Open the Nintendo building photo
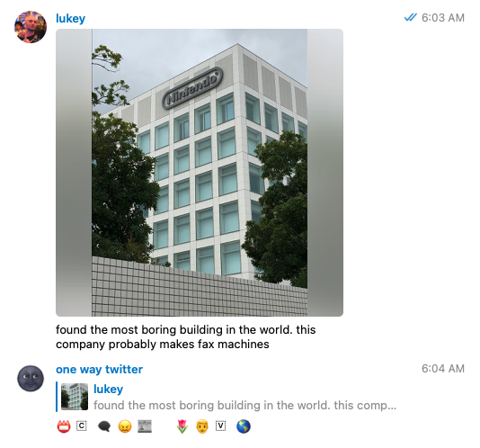Image resolution: width=480 pixels, height=448 pixels. click(x=200, y=173)
